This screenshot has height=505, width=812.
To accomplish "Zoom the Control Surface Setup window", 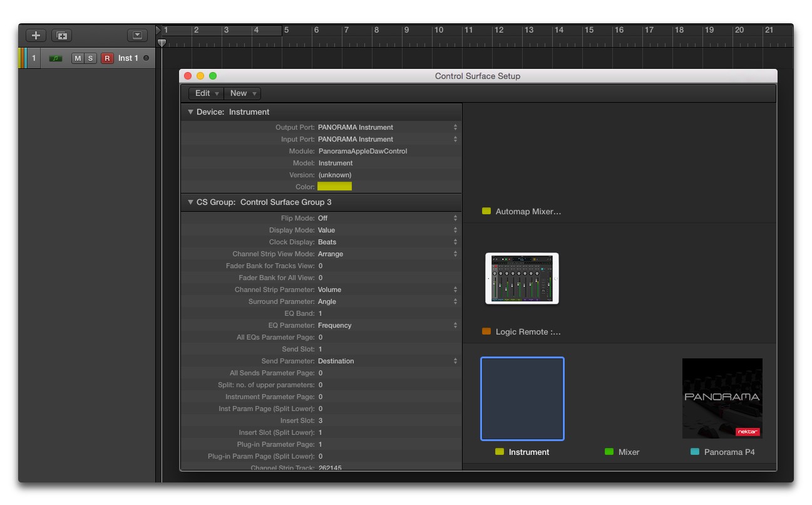I will click(x=213, y=76).
